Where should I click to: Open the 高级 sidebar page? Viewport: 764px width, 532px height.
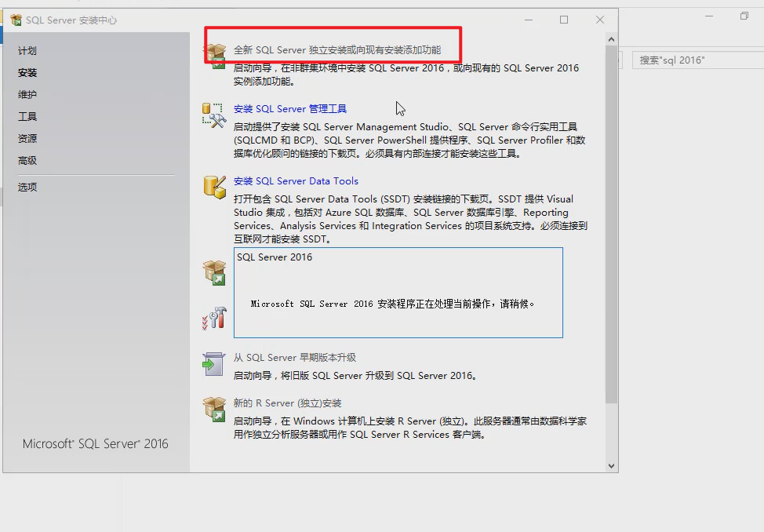(x=27, y=160)
